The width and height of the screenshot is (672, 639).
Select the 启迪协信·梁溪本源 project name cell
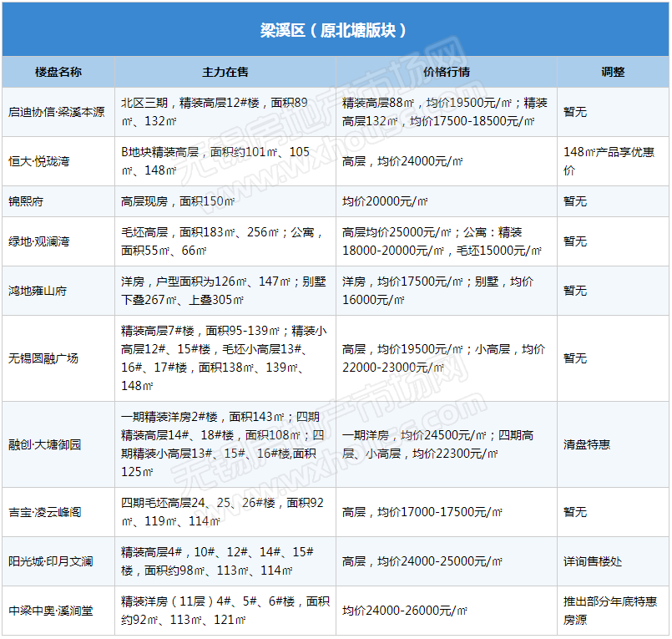pos(57,112)
